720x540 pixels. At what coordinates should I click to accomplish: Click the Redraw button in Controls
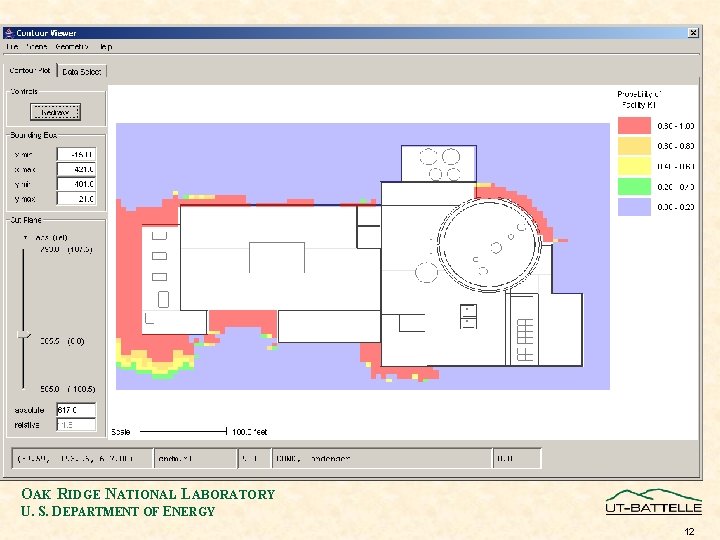(x=55, y=112)
